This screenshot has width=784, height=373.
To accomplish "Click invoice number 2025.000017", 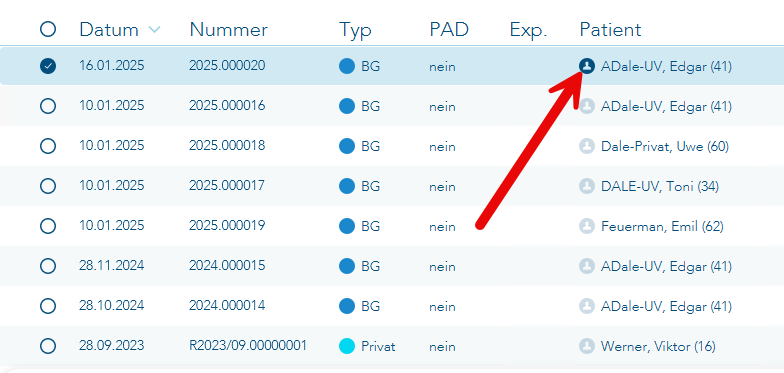I will [x=227, y=186].
